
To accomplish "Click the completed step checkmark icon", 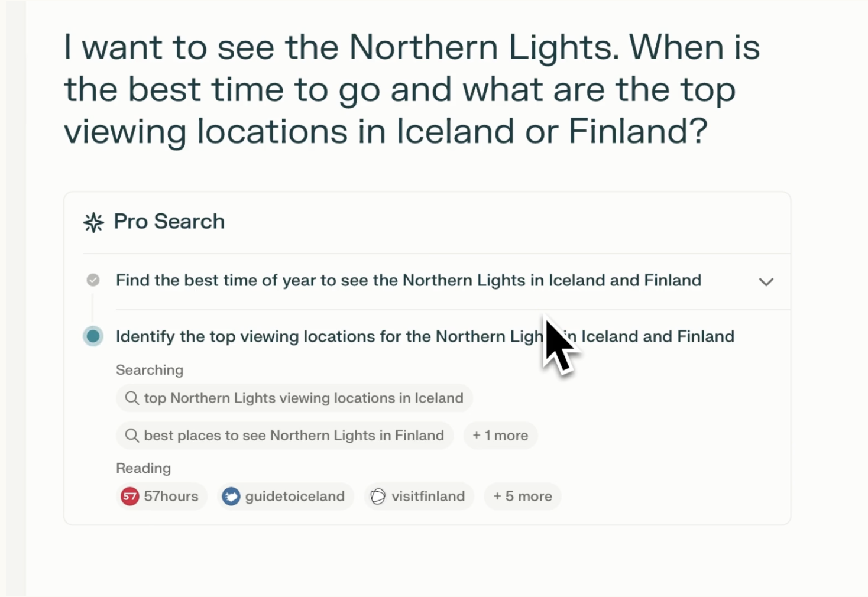I will click(x=93, y=280).
